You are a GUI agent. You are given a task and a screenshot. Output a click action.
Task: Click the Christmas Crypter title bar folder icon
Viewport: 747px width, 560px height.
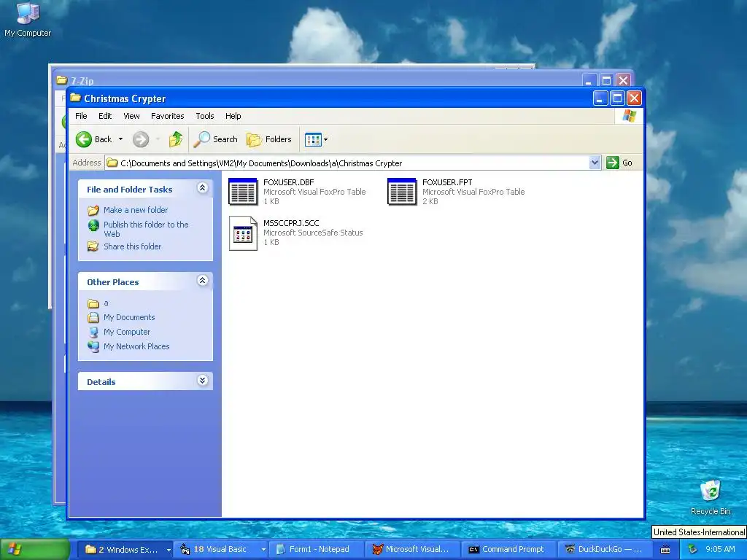(x=76, y=98)
